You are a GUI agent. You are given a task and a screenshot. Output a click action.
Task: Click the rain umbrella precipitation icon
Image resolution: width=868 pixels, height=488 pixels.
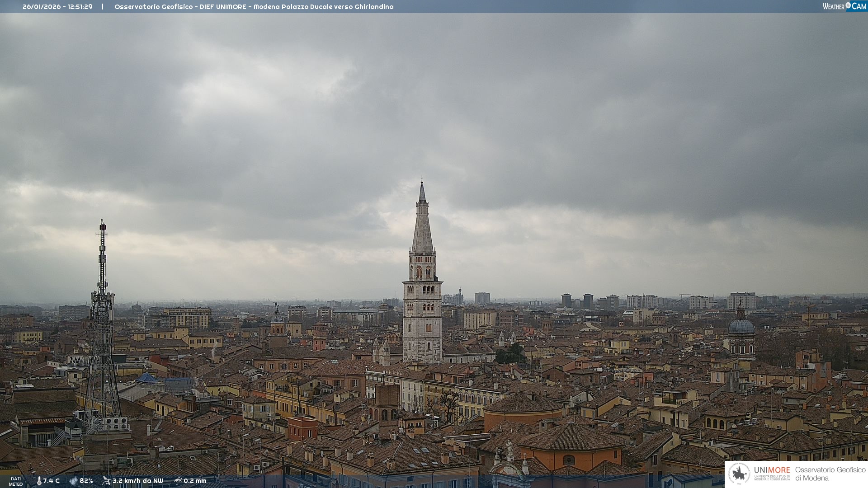point(178,481)
